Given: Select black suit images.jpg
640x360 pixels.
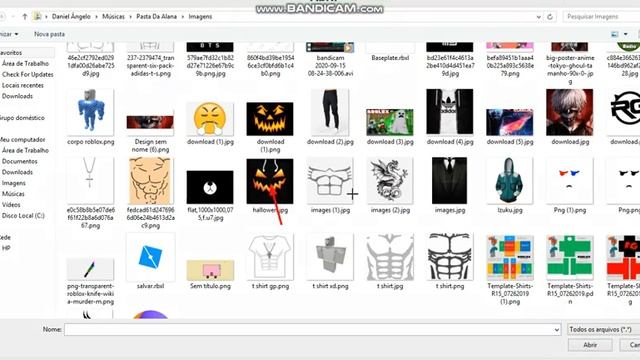Looking at the screenshot, I should pyautogui.click(x=450, y=186).
